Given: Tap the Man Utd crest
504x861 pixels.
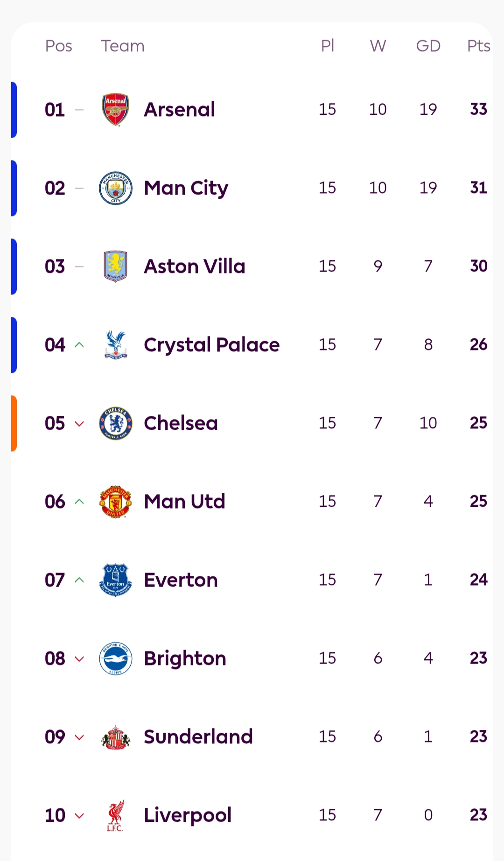Looking at the screenshot, I should (115, 502).
